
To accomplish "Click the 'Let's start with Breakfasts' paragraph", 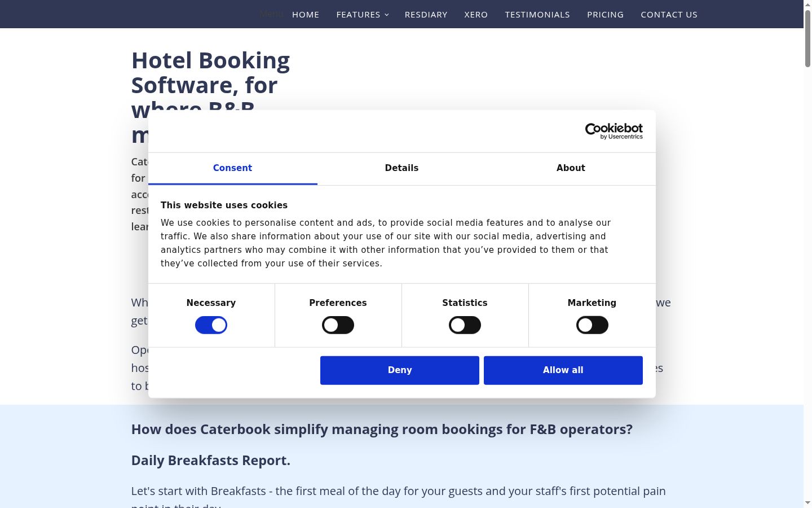I will point(399,498).
